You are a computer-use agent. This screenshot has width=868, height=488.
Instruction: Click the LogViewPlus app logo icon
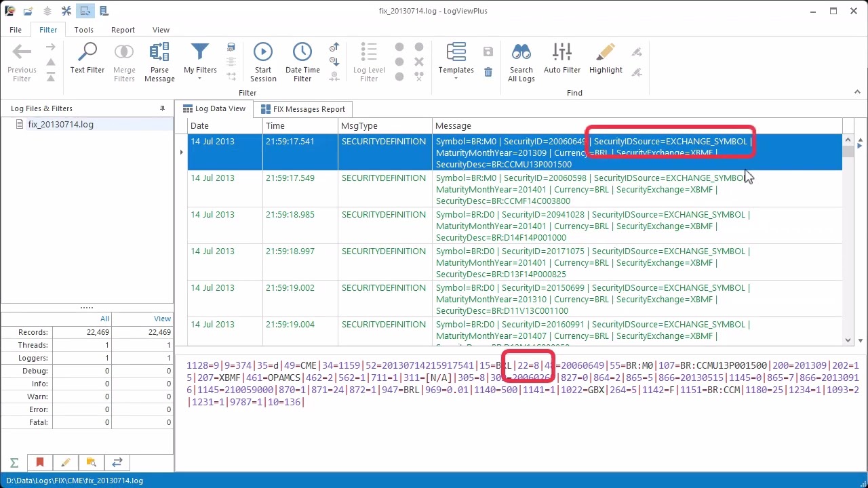tap(9, 11)
